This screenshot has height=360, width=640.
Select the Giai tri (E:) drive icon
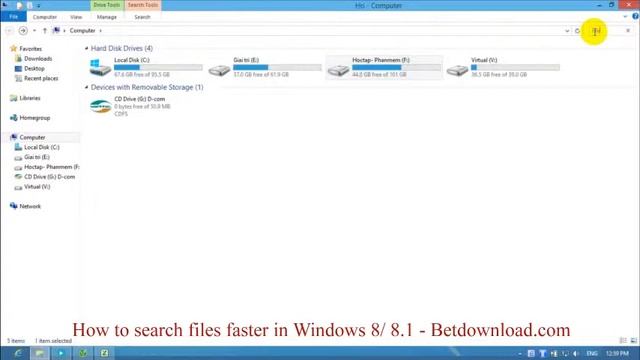point(219,70)
